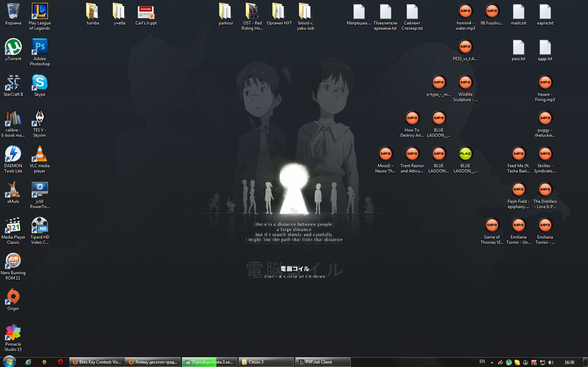The height and width of the screenshot is (367, 588).
Task: Select the OST - Red Riding Hood folder
Action: pos(252,16)
